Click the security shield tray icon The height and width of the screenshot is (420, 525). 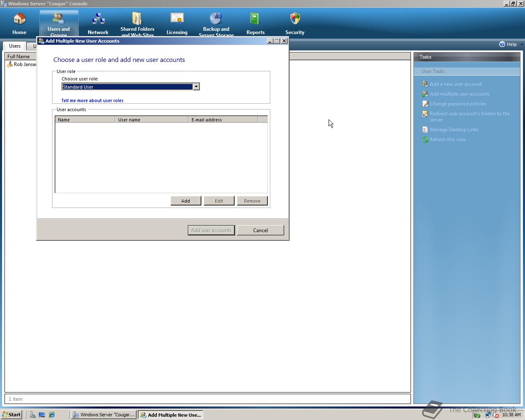pos(477,415)
